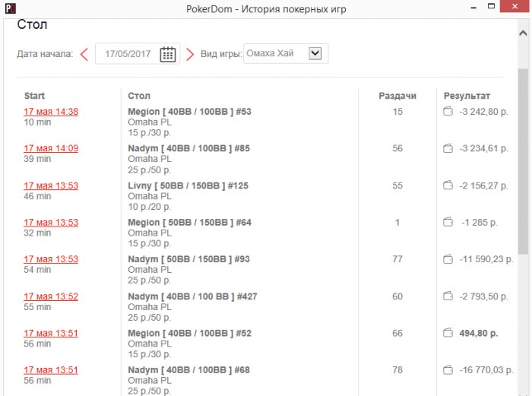
Task: Go to next date with right arrow
Action: click(190, 54)
